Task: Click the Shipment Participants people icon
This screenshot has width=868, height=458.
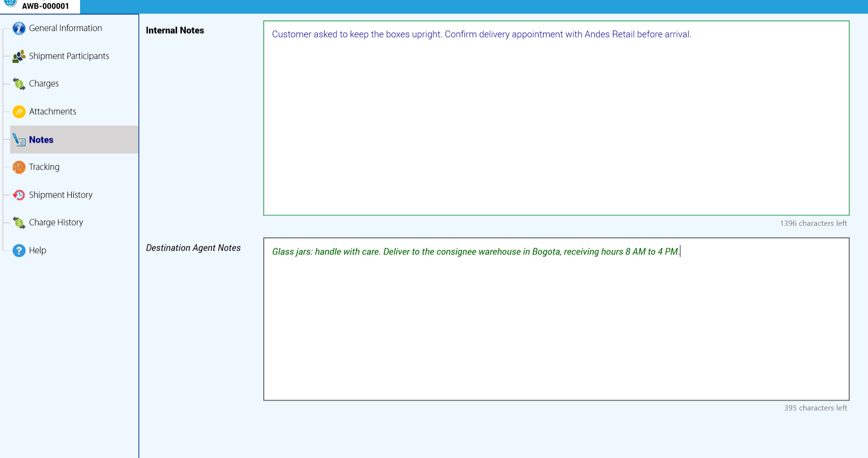Action: click(x=19, y=56)
